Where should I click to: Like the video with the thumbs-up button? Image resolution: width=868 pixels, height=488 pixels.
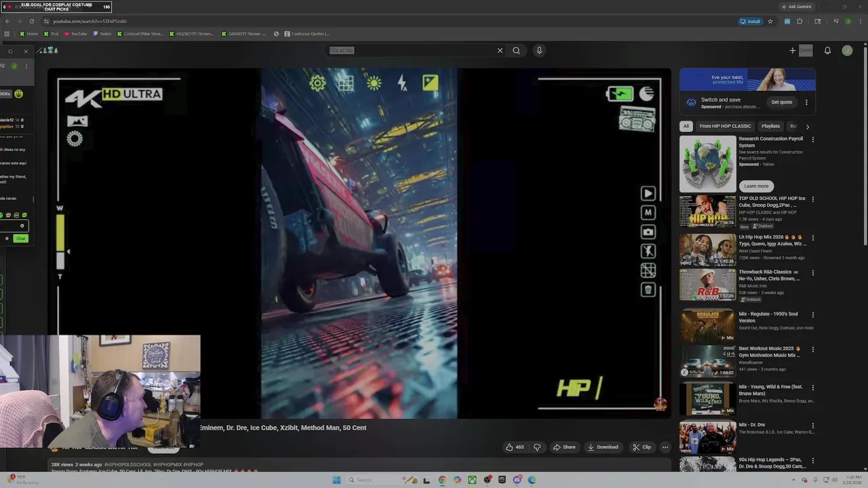point(514,447)
